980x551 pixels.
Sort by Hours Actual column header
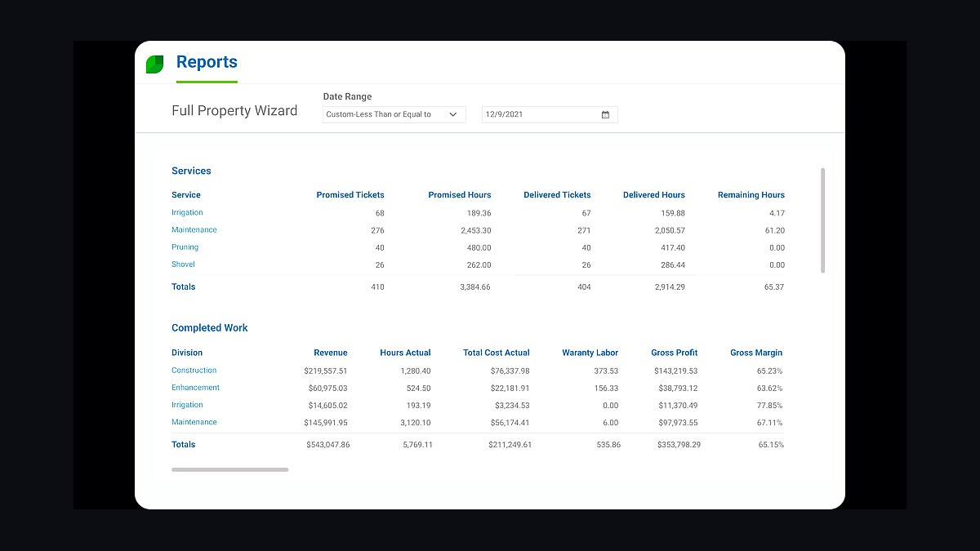(x=405, y=353)
